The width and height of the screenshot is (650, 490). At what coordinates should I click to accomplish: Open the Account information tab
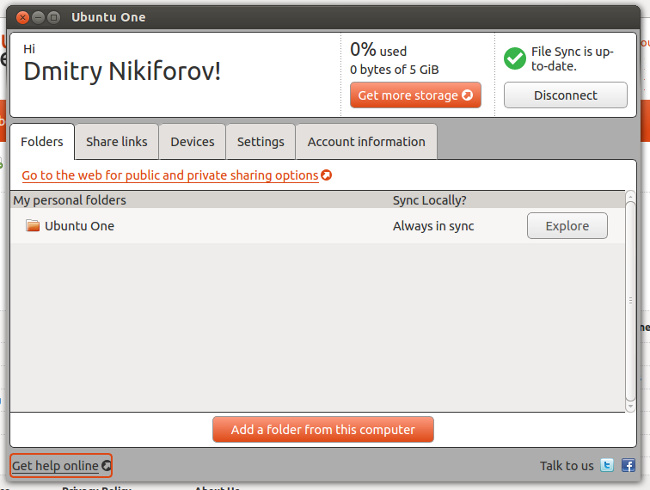[366, 141]
